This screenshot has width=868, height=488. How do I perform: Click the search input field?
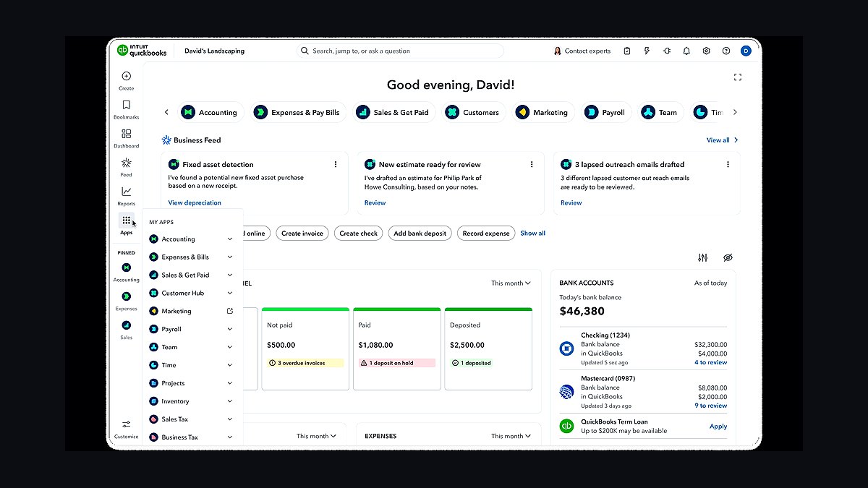point(400,51)
